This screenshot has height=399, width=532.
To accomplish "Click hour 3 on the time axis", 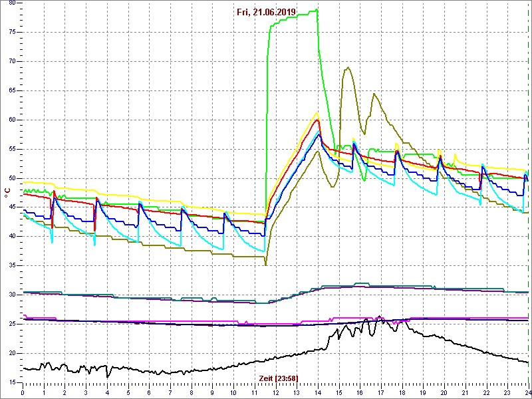I will tap(86, 392).
